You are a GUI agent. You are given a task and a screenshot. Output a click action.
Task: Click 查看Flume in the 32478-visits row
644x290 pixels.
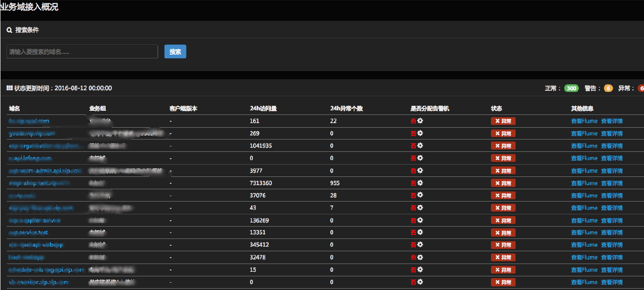(x=584, y=258)
